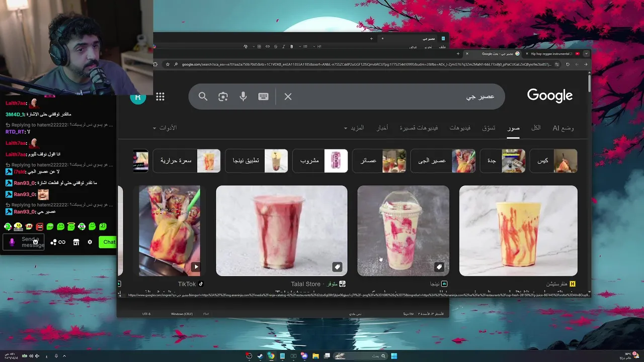
Task: Open the Google apps grid
Action: tap(160, 97)
